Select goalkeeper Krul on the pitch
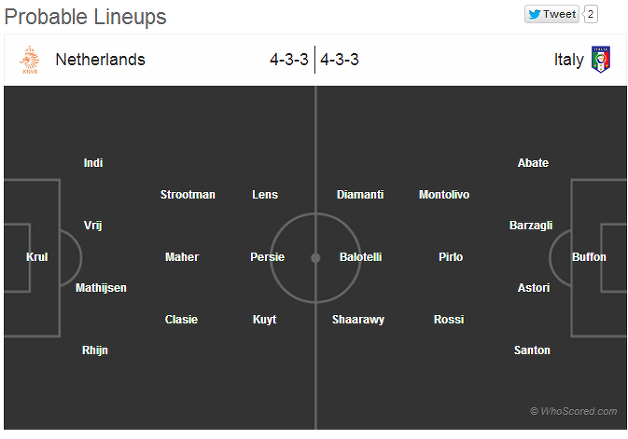 pos(37,257)
